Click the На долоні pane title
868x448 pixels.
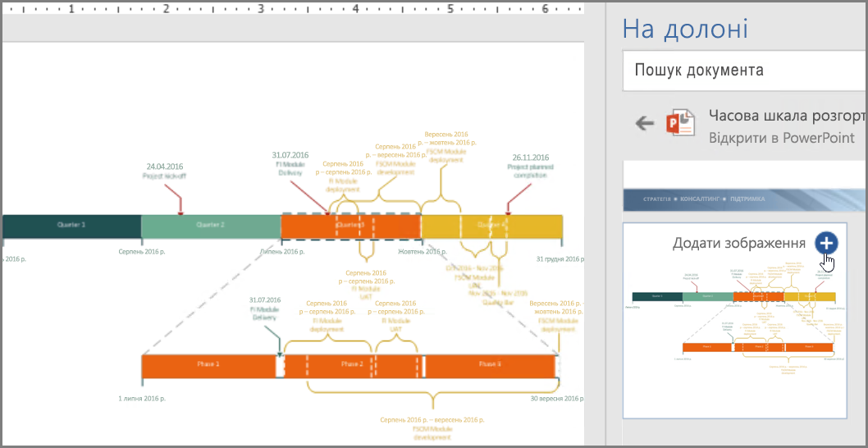click(x=685, y=28)
